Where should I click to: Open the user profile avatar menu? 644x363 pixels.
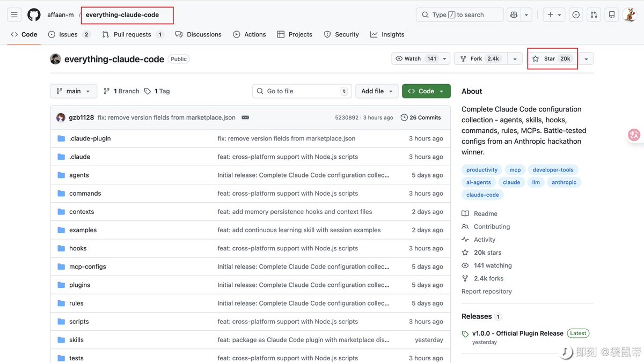[x=630, y=15]
